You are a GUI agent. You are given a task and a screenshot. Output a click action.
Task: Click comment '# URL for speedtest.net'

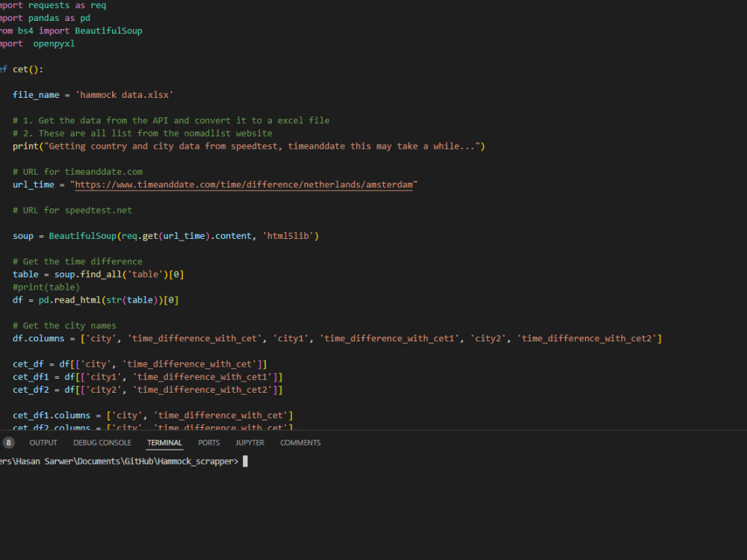point(72,211)
